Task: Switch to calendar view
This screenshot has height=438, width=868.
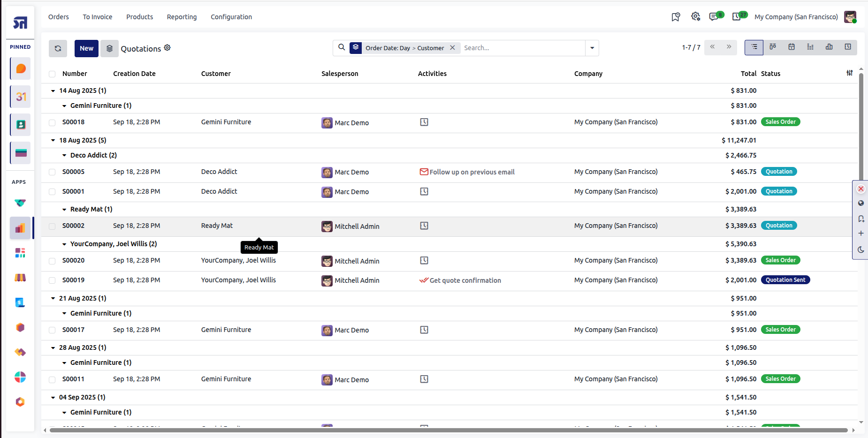Action: (792, 47)
